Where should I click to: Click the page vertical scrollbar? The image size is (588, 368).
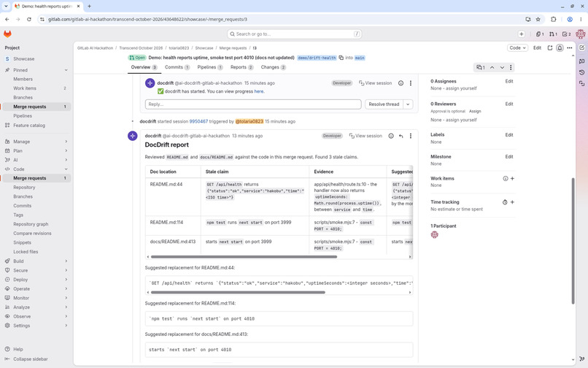point(573,241)
